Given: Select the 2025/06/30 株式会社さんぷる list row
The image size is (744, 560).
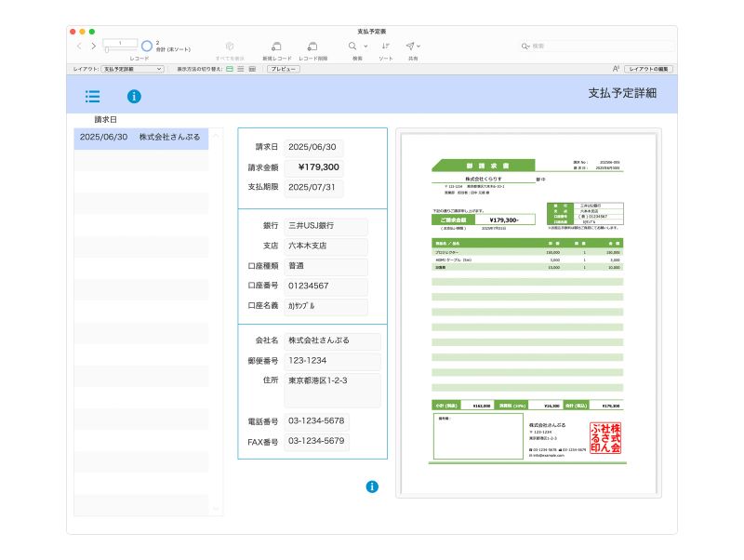Looking at the screenshot, I should coord(141,137).
